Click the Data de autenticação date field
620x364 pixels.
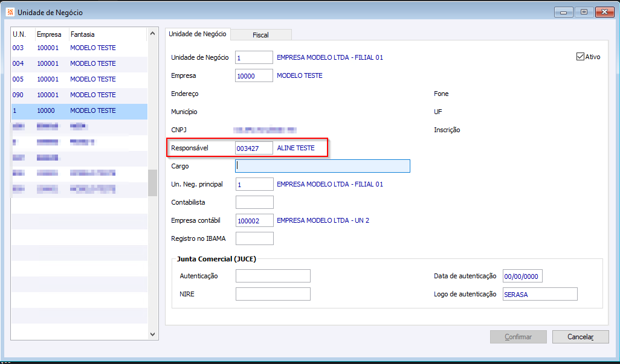pos(522,276)
